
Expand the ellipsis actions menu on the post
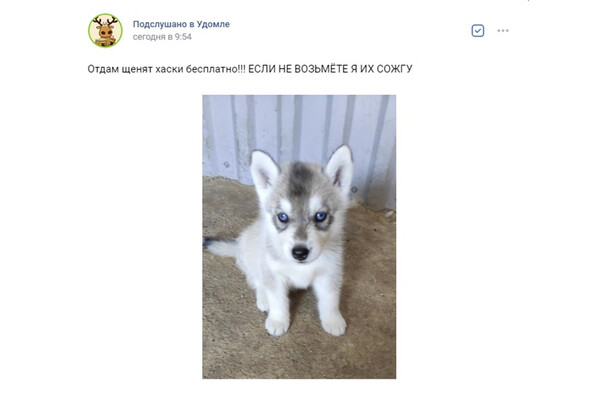(x=503, y=31)
